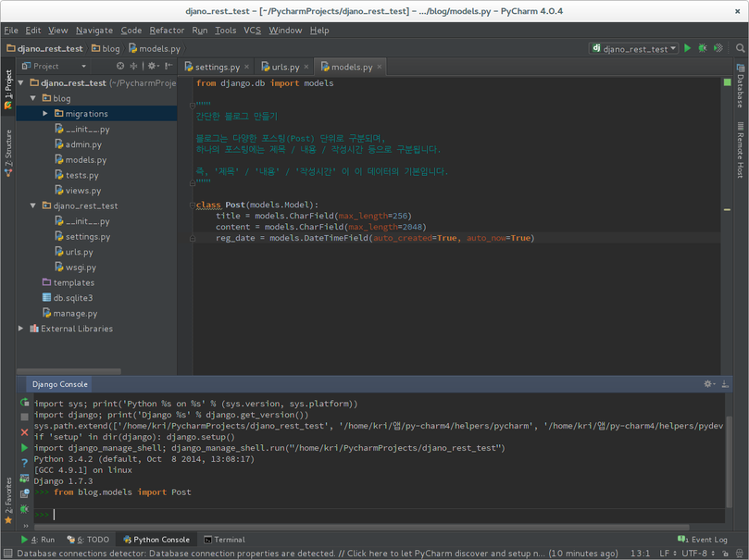
Task: Open Project panel gear settings
Action: pos(153,66)
